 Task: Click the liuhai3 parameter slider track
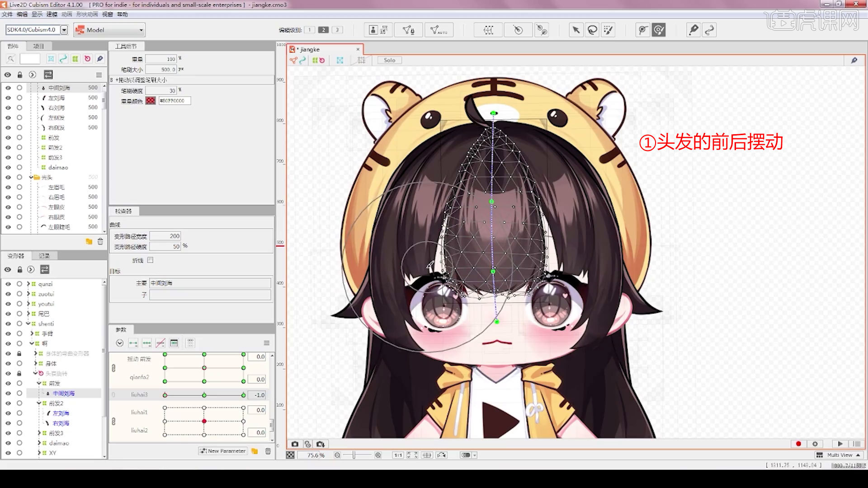(204, 395)
